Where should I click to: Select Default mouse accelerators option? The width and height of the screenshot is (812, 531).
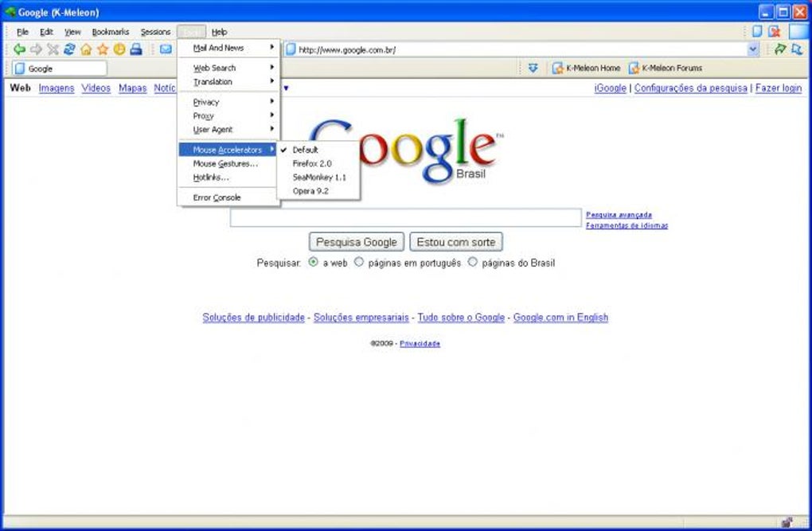click(x=318, y=150)
